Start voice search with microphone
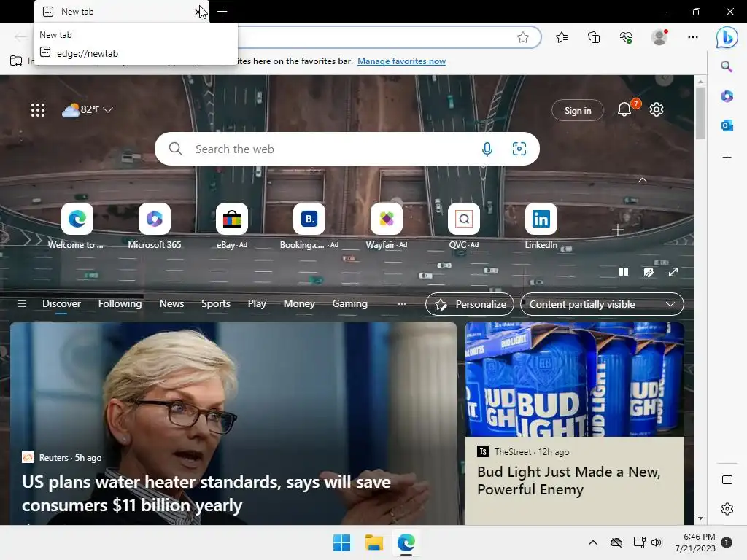This screenshot has height=560, width=747. tap(487, 149)
